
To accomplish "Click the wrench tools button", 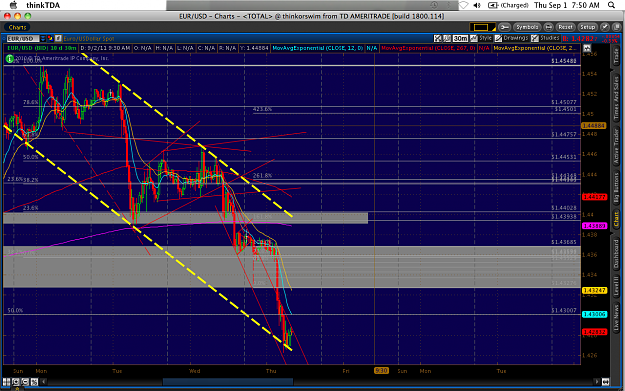I will point(504,27).
